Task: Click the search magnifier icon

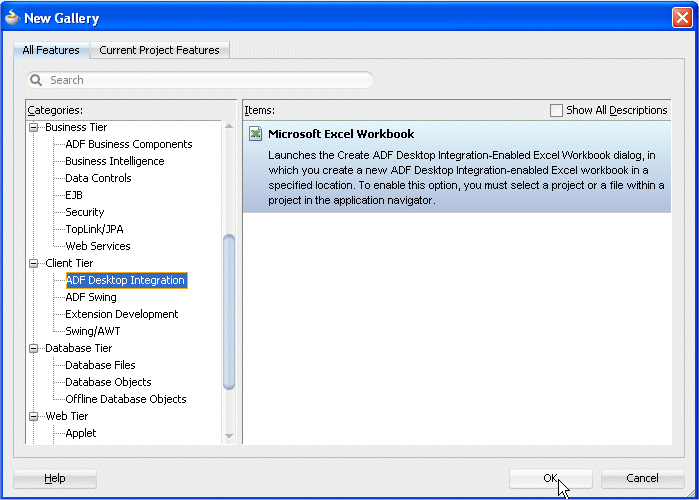Action: [36, 80]
